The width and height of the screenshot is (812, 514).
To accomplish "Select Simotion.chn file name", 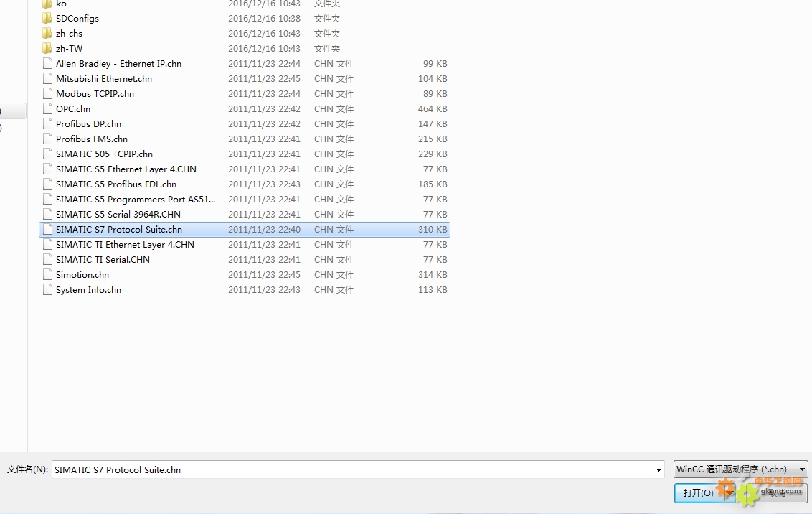I will click(x=82, y=275).
